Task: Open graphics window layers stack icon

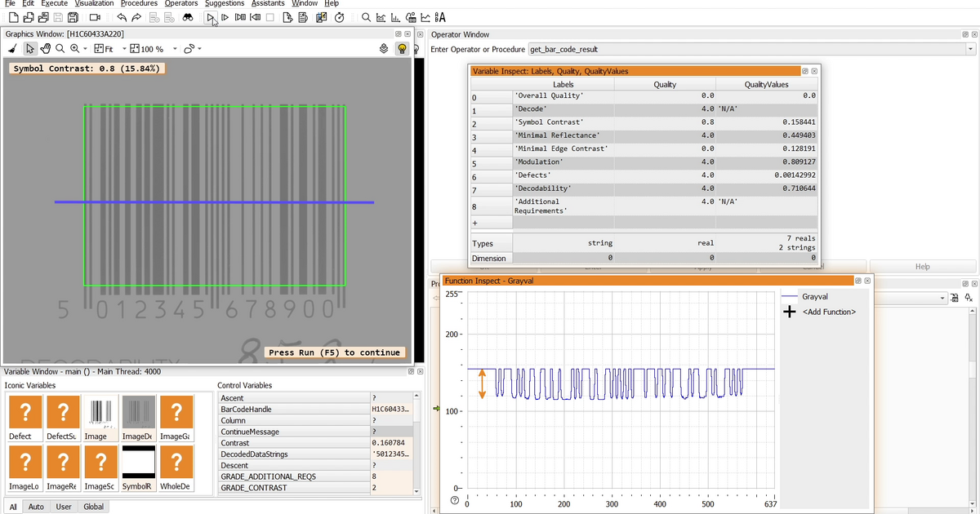Action: pyautogui.click(x=384, y=49)
